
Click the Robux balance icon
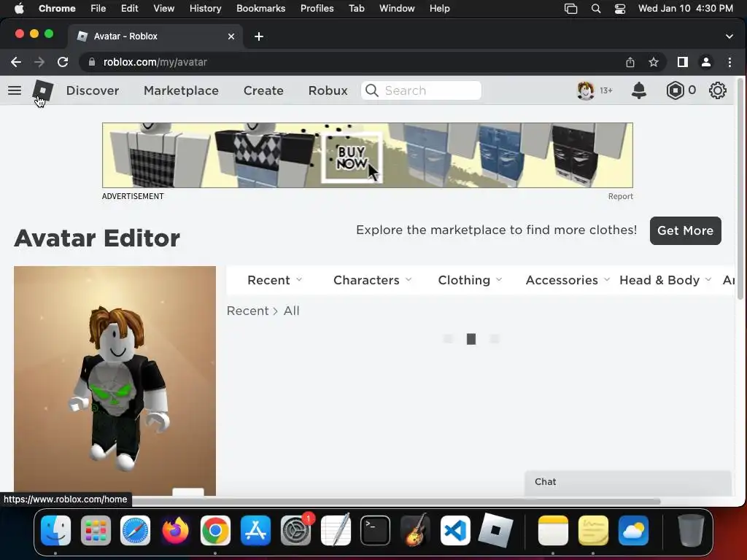coord(675,90)
